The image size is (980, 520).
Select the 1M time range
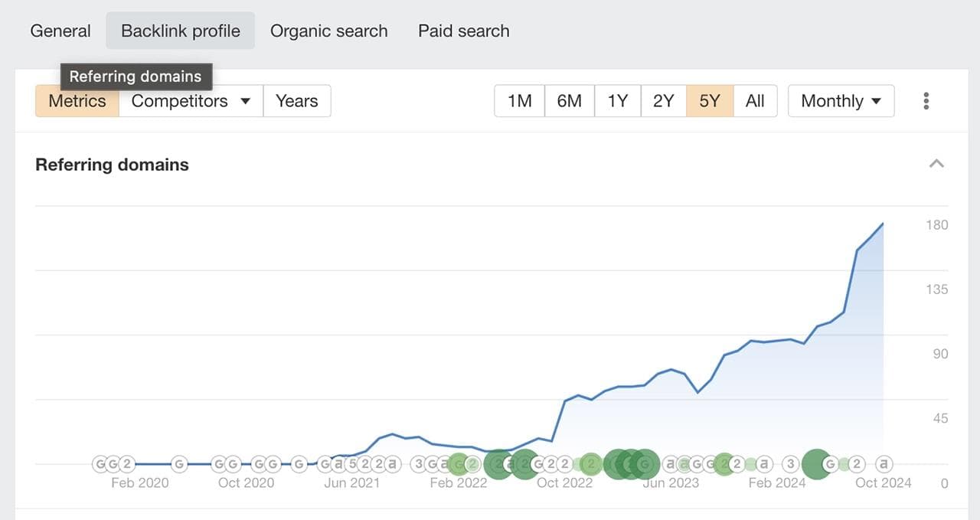[x=519, y=101]
